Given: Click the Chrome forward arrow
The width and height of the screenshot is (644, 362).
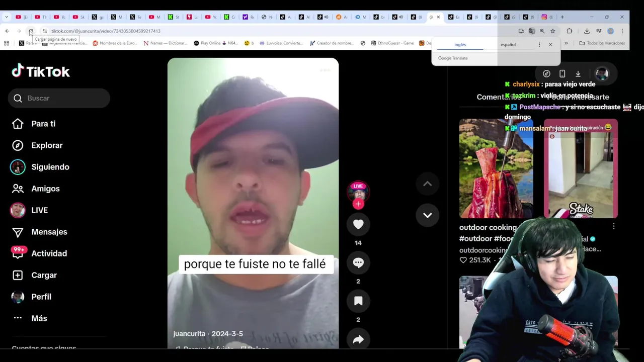Looking at the screenshot, I should coord(19,31).
